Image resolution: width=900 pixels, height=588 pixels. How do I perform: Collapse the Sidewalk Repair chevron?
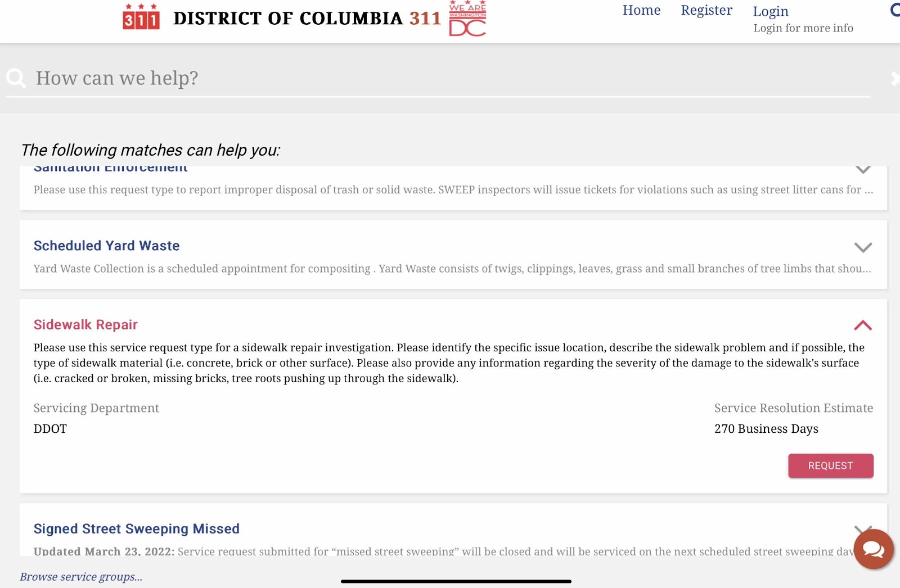pyautogui.click(x=863, y=325)
